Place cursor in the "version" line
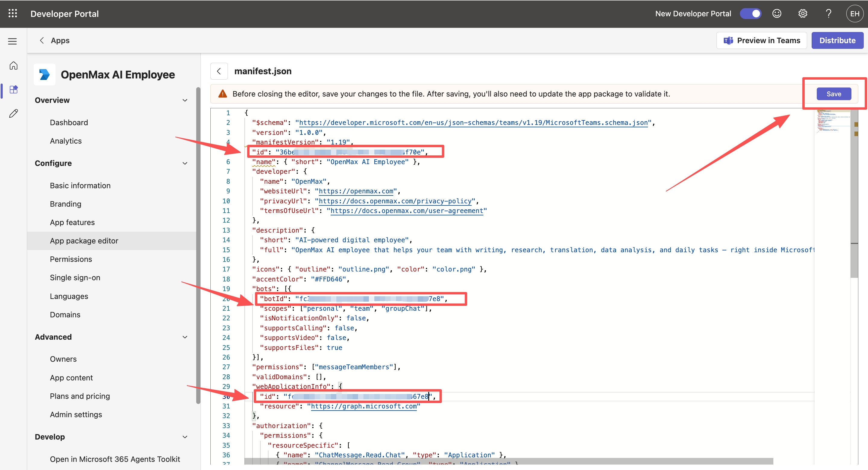 point(288,132)
